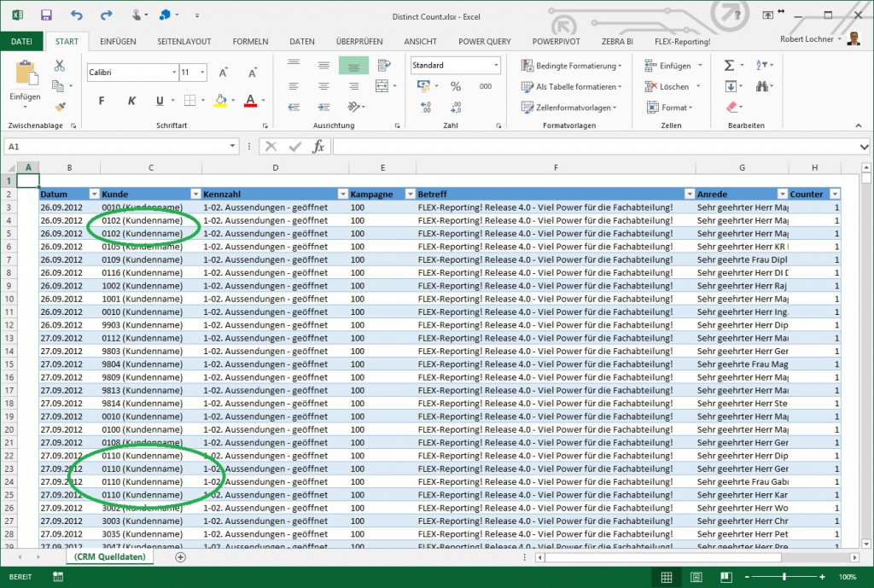Apply percent style number format
This screenshot has width=874, height=588.
tap(456, 86)
